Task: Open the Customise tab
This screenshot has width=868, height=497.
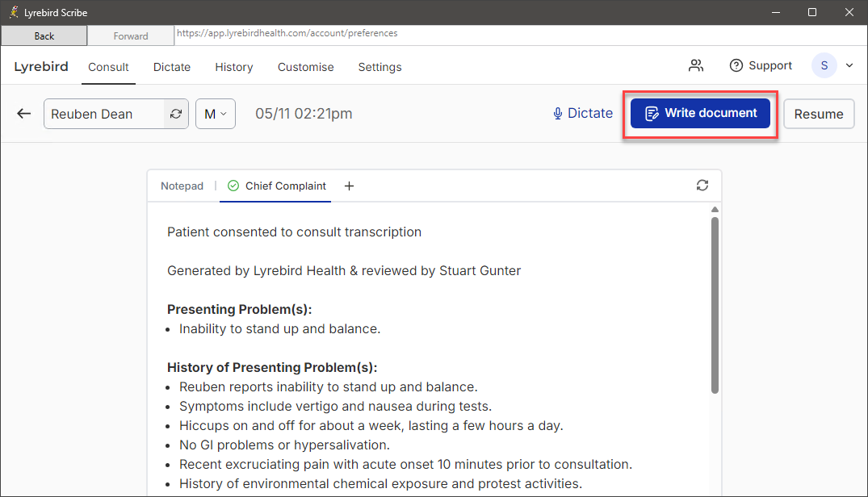Action: [305, 67]
